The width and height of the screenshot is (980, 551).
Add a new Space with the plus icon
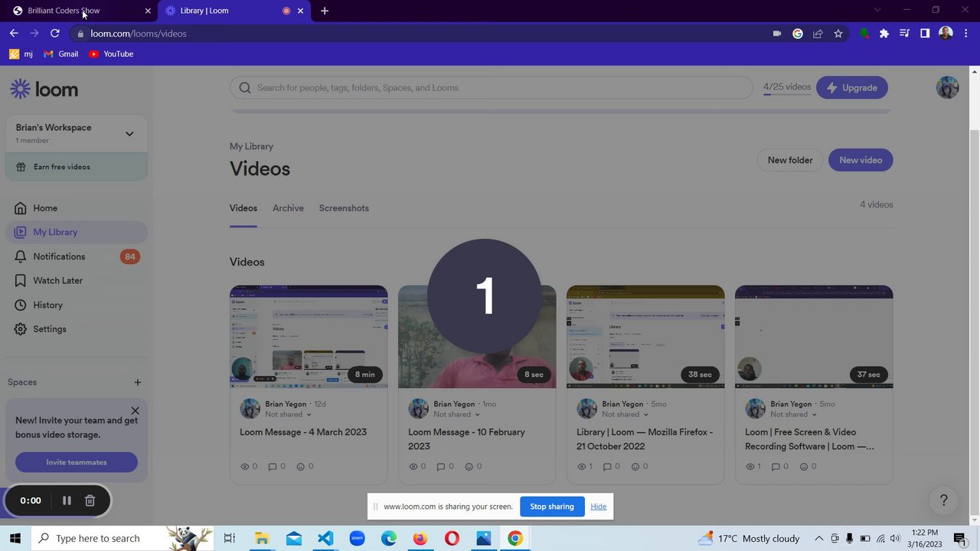pos(138,383)
